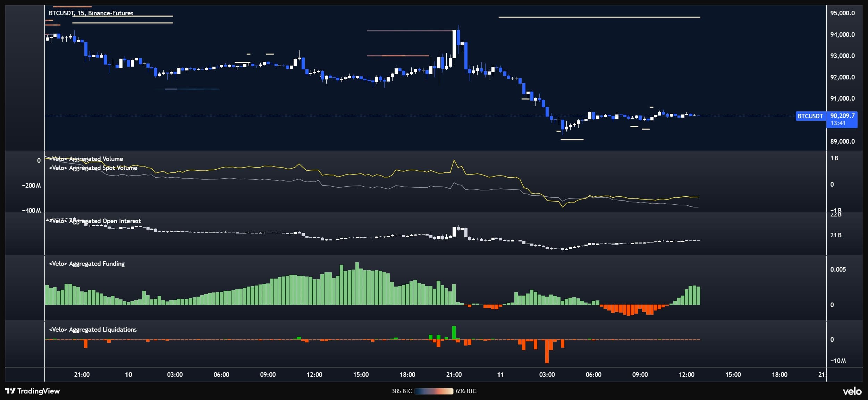Viewport: 868px width, 400px height.
Task: Click the 0.005 funding scale label
Action: coord(838,270)
